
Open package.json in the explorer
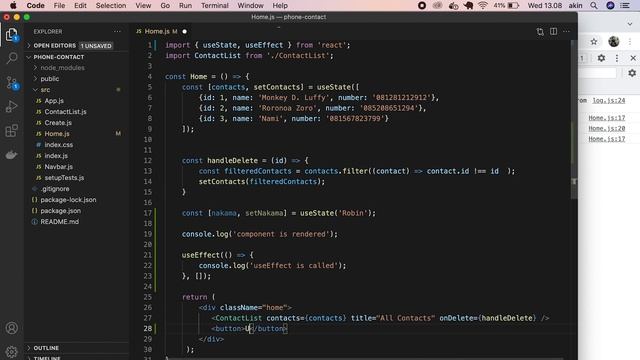(x=60, y=211)
